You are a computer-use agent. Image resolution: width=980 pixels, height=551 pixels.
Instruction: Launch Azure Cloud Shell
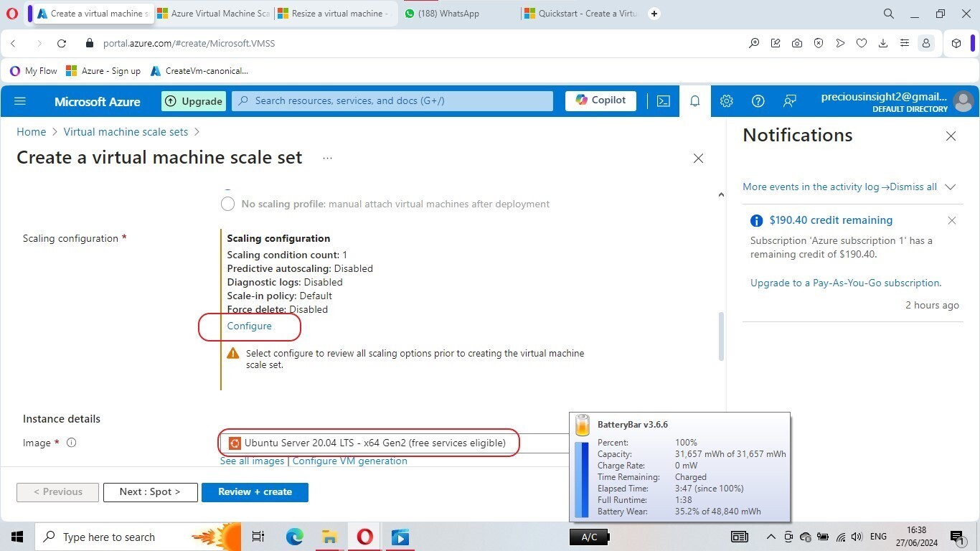point(664,101)
